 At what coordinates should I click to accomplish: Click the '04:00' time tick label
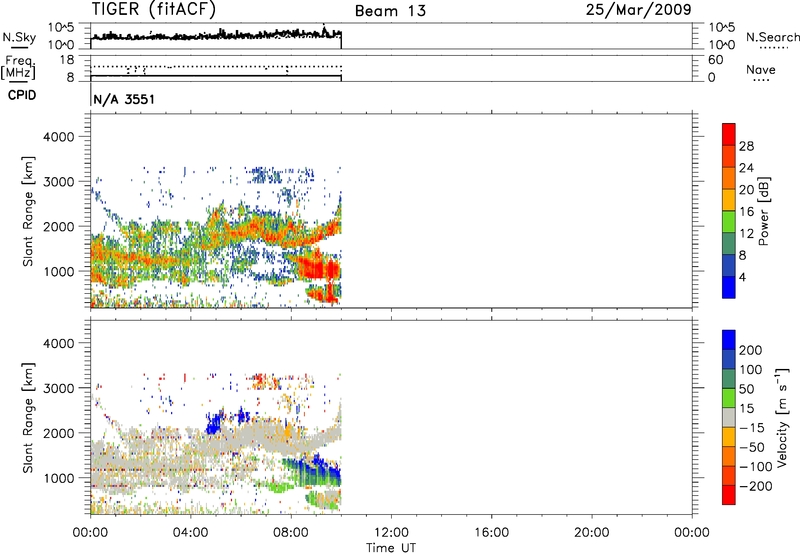191,533
